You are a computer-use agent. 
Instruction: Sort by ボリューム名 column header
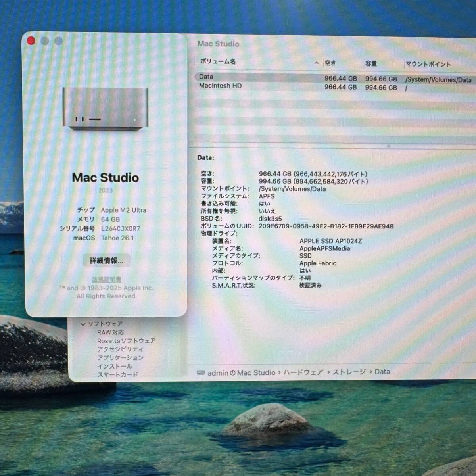218,61
